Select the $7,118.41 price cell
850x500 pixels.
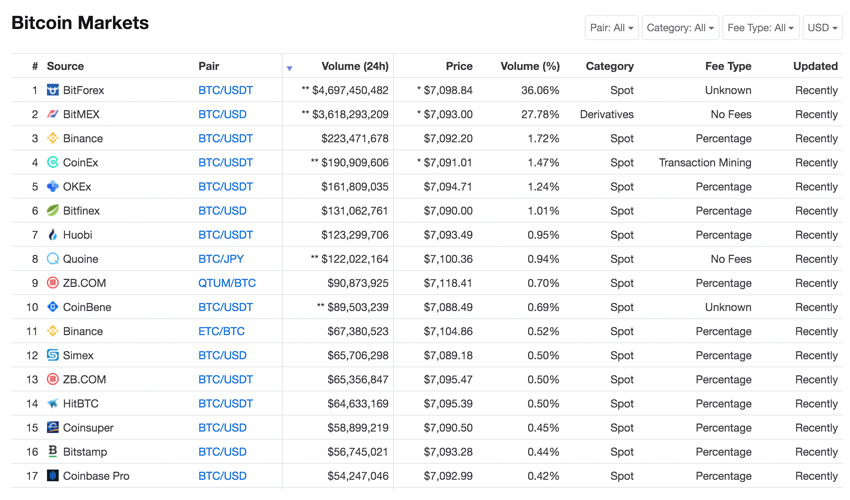point(448,283)
